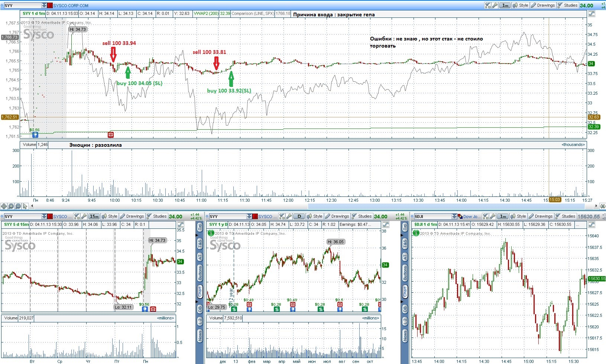
Task: Open the Drawings menu in the 15m chart toolbar
Action: coord(132,216)
